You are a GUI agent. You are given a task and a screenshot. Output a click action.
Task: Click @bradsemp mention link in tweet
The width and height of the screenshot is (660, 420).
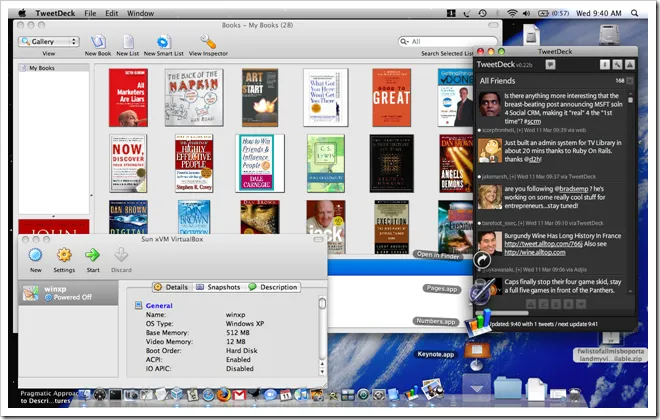[x=571, y=189]
